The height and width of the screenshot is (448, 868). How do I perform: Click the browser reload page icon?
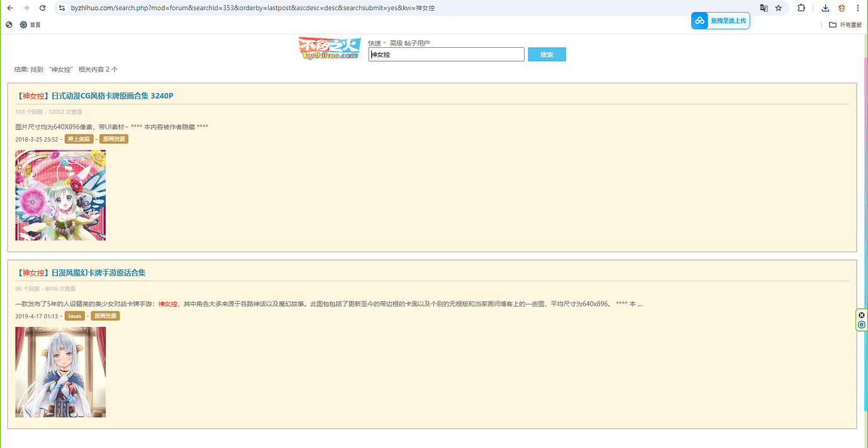[x=42, y=8]
